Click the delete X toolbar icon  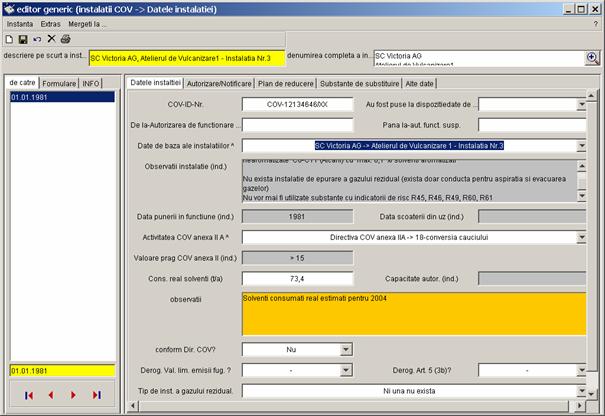(51, 38)
